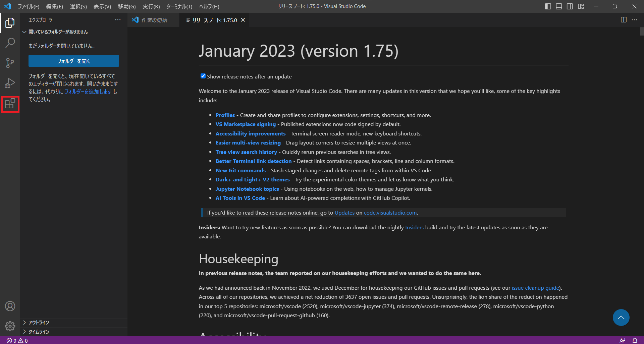Open the Profiles release notes link

coord(225,115)
